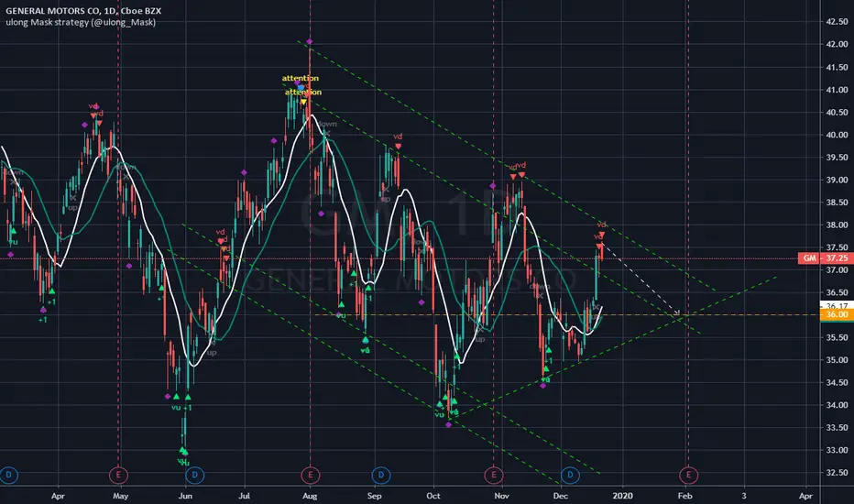Click the 39.00 price axis value
Viewport: 854px width, 504px height.
tap(838, 180)
